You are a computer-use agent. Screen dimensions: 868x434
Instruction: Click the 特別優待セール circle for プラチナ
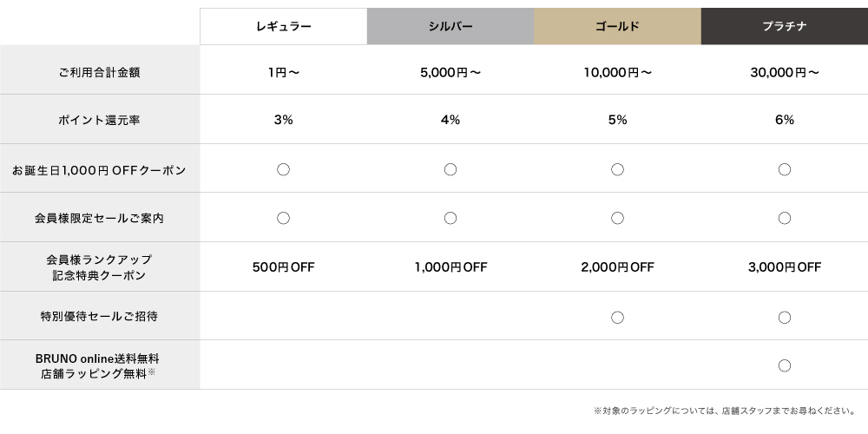(x=785, y=317)
